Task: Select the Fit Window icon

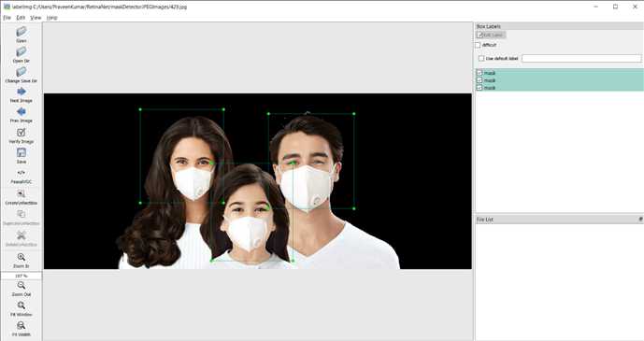Action: coord(21,305)
